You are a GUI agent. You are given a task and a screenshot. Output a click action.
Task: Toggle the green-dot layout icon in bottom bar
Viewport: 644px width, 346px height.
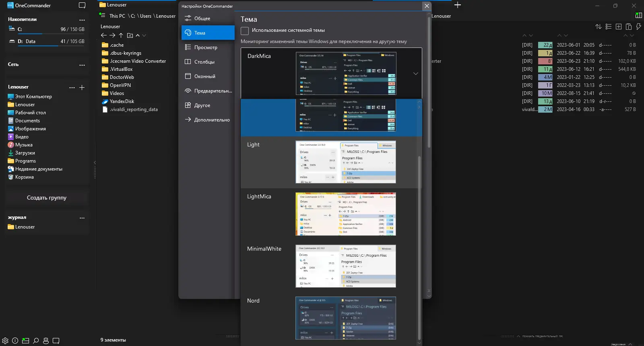[25, 341]
